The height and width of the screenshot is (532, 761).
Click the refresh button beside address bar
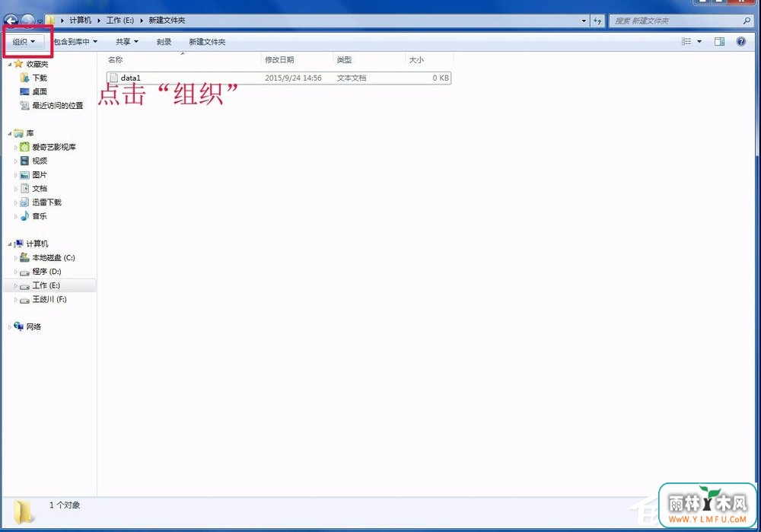(597, 21)
